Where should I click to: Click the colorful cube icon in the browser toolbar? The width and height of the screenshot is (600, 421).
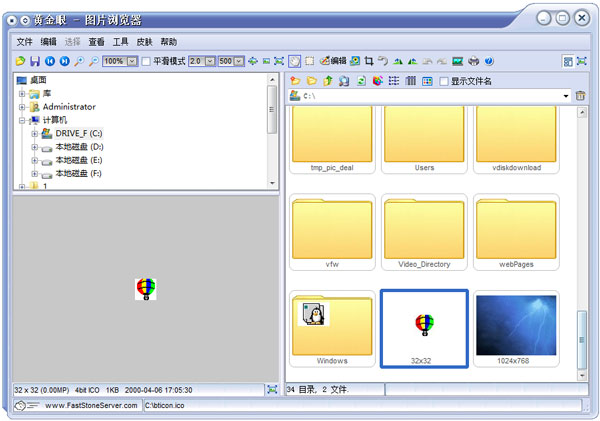(x=378, y=81)
